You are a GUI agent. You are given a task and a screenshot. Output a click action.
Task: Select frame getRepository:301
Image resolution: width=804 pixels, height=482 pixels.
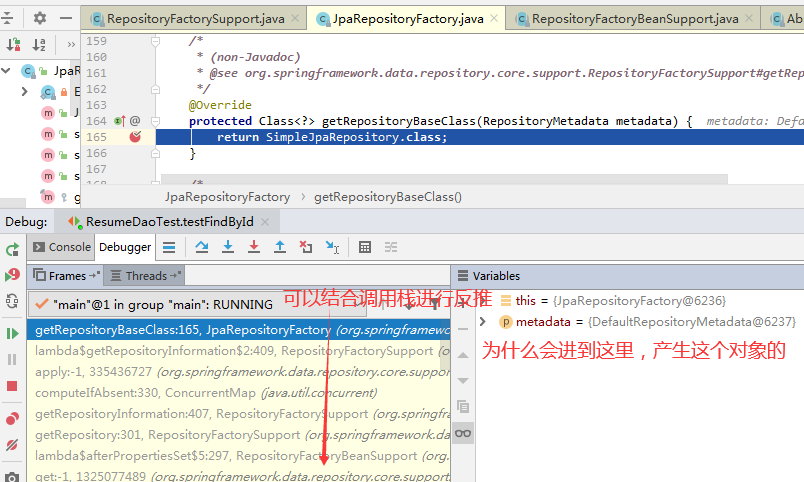click(x=238, y=435)
